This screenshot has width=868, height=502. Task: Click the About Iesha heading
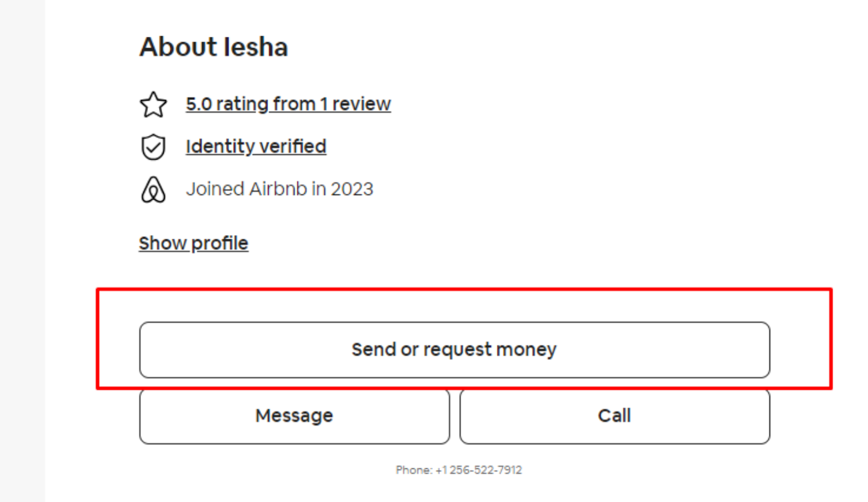click(x=214, y=47)
